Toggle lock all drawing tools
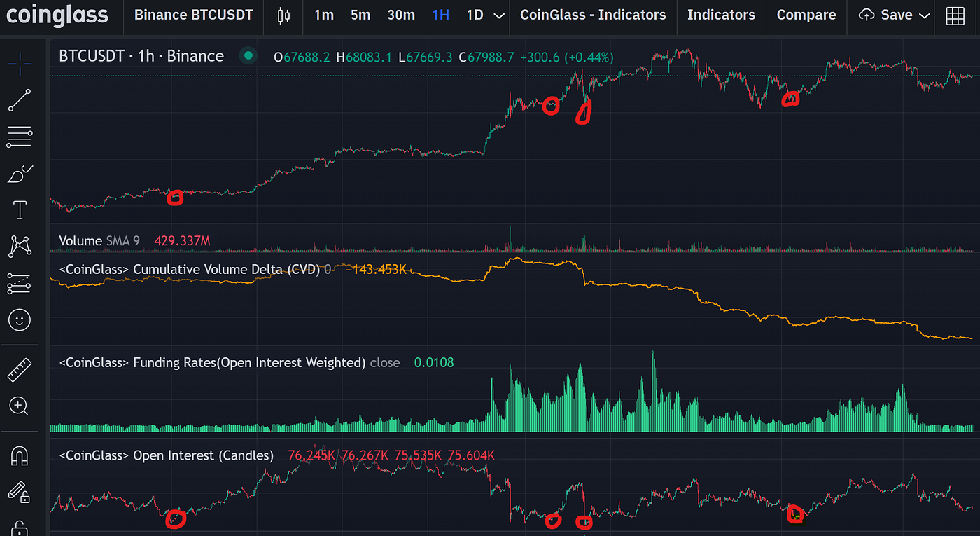 pos(20,528)
